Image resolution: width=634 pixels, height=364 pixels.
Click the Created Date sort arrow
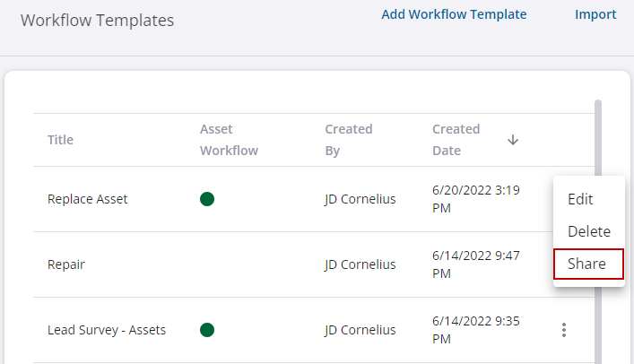[513, 140]
